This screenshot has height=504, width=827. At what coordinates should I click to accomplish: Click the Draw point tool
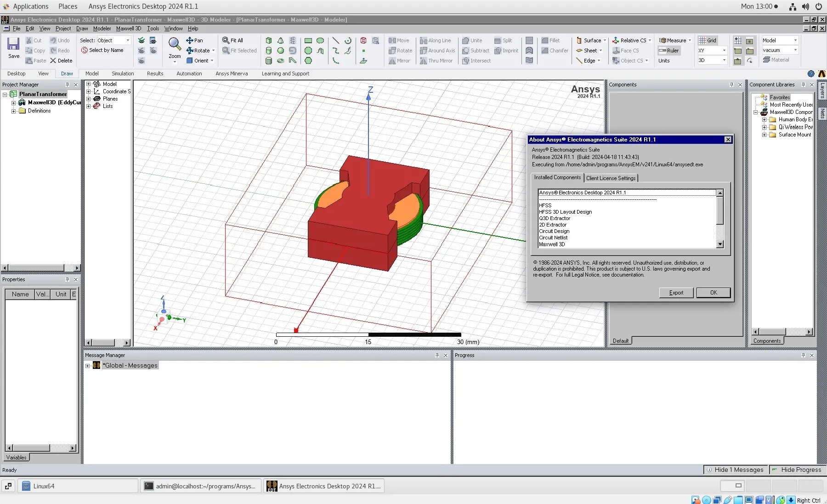click(x=363, y=51)
